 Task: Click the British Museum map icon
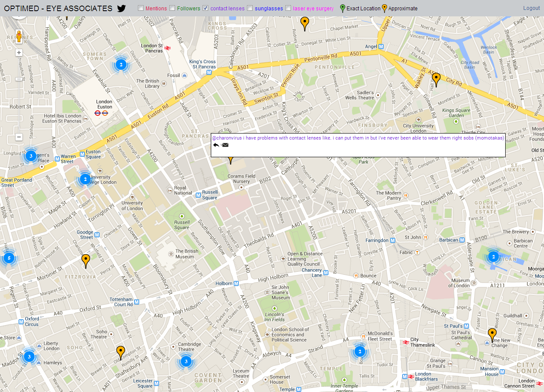click(171, 254)
